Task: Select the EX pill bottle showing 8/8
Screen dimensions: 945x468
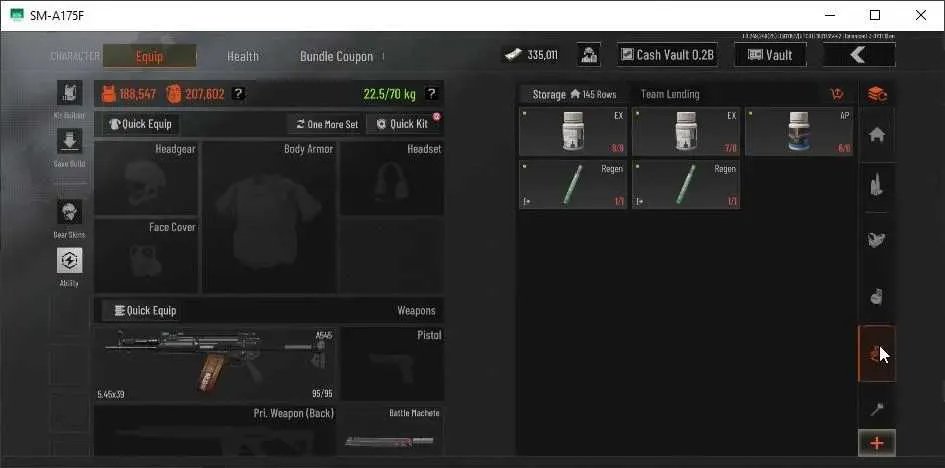Action: 573,131
